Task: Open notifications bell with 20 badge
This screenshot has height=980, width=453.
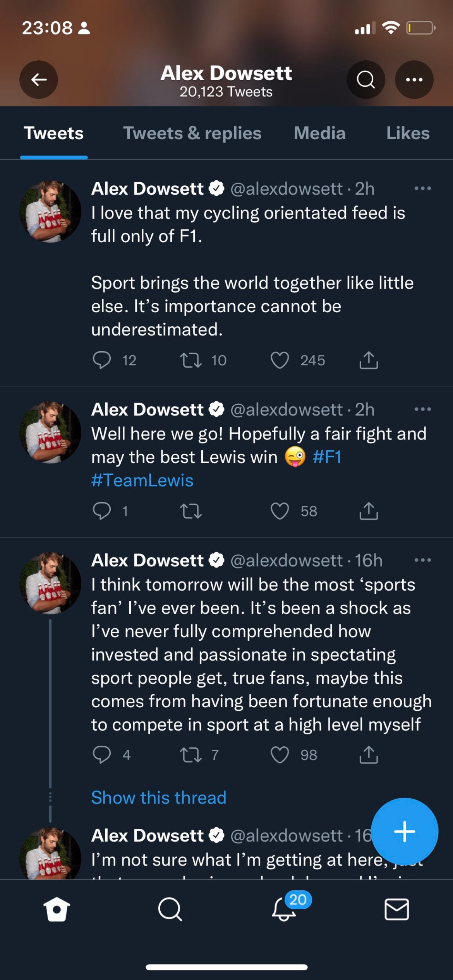Action: point(285,909)
